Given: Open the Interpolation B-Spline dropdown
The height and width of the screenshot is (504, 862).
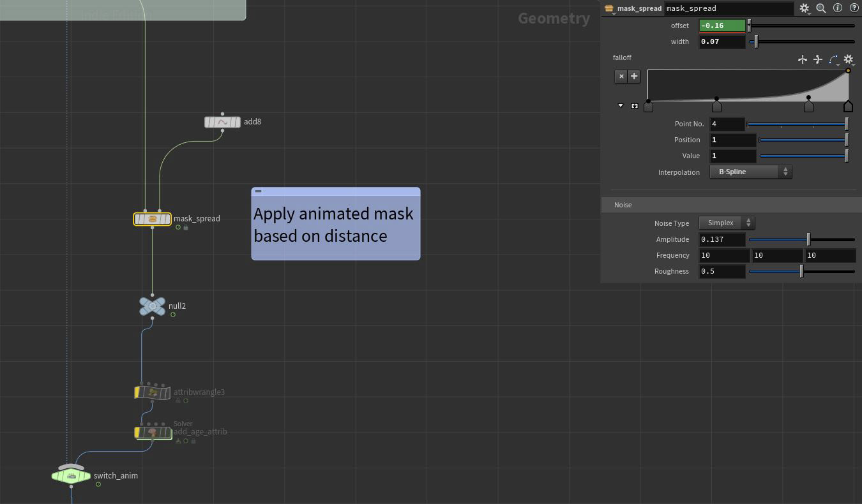Looking at the screenshot, I should [x=750, y=172].
